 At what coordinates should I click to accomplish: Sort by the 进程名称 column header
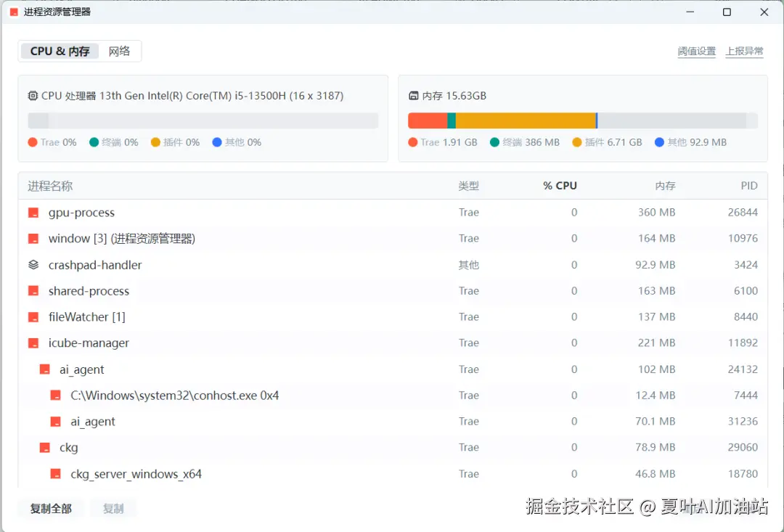click(50, 186)
